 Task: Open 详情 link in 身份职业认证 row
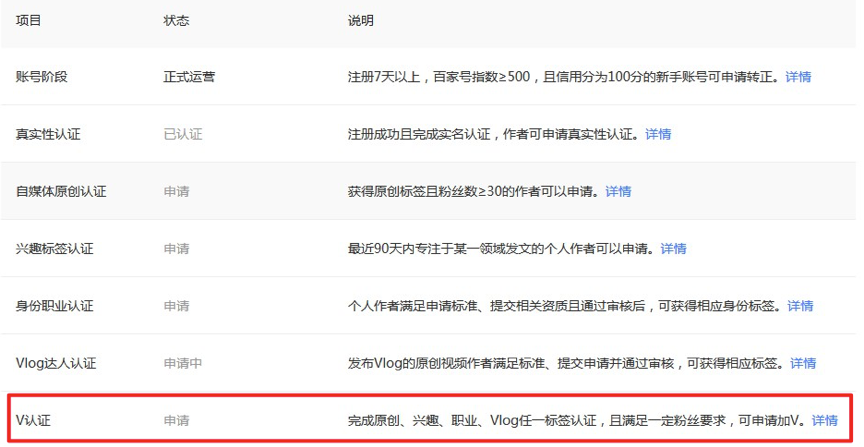(800, 306)
